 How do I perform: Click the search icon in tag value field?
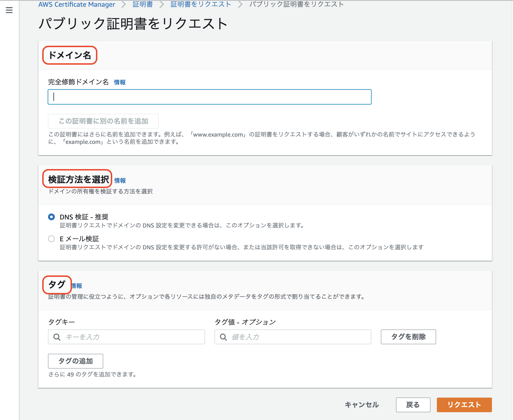tap(224, 337)
